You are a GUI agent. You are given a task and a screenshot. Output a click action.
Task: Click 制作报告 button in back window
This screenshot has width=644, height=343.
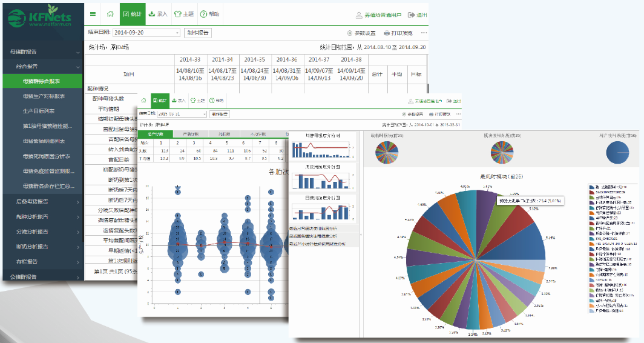pyautogui.click(x=198, y=33)
